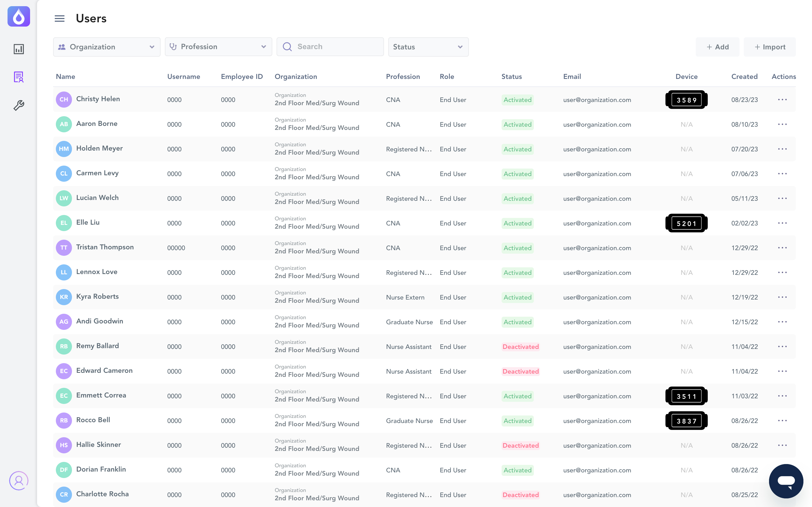Screen dimensions: 812x507
Task: Open the profile account icon
Action: pos(19,480)
